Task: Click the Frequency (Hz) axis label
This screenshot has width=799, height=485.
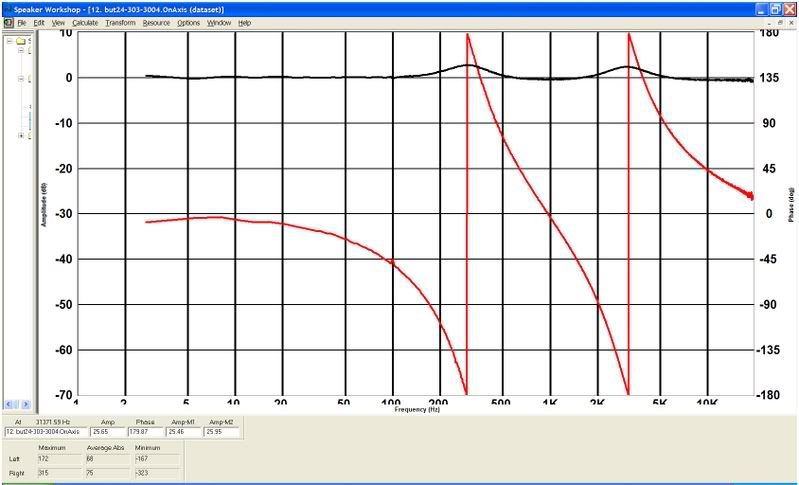Action: [417, 410]
